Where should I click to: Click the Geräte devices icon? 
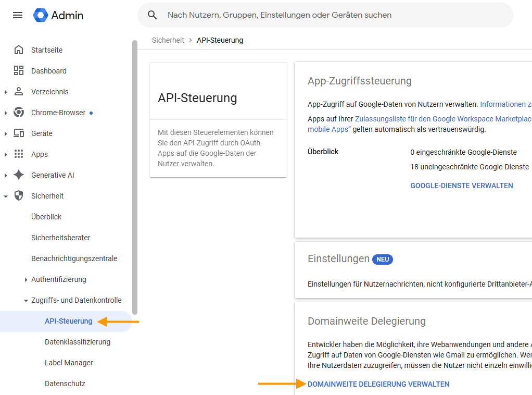19,133
